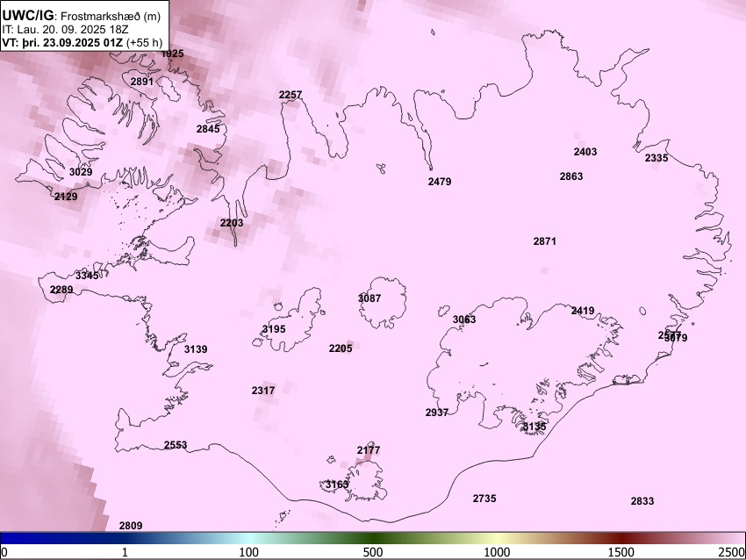This screenshot has height=560, width=746.
Task: Click the map value 2871
Action: [545, 241]
